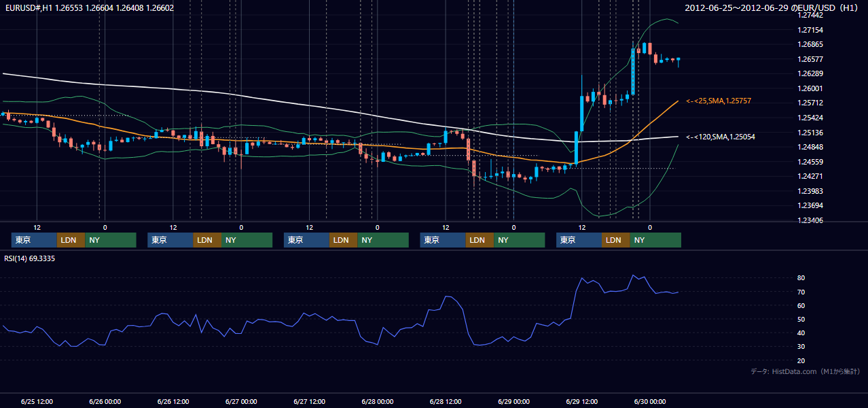Select the 6/25 12:00 time axis label
The height and width of the screenshot is (408, 868).
37,401
